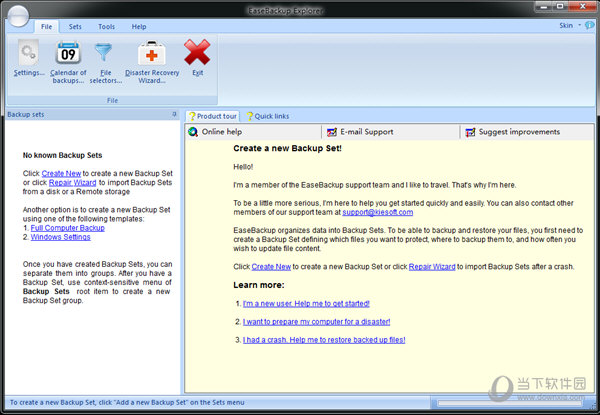
Task: Click the pin icon on Backup sets panel
Action: (x=174, y=114)
